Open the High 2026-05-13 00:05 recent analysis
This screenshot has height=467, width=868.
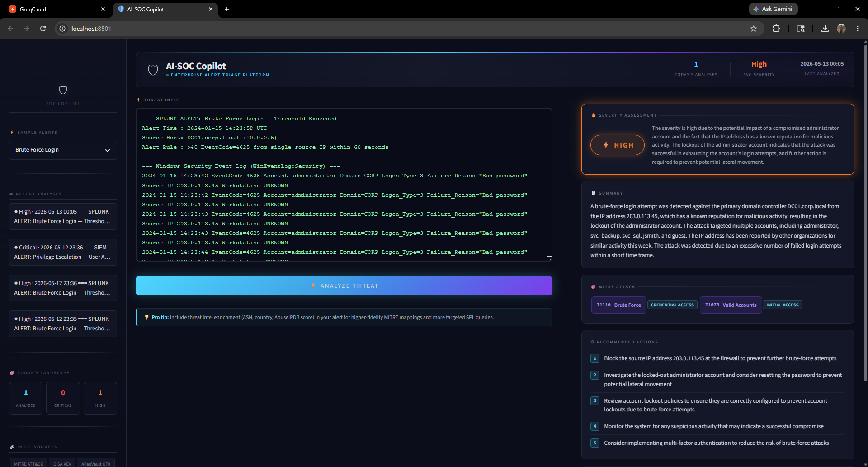coord(63,217)
